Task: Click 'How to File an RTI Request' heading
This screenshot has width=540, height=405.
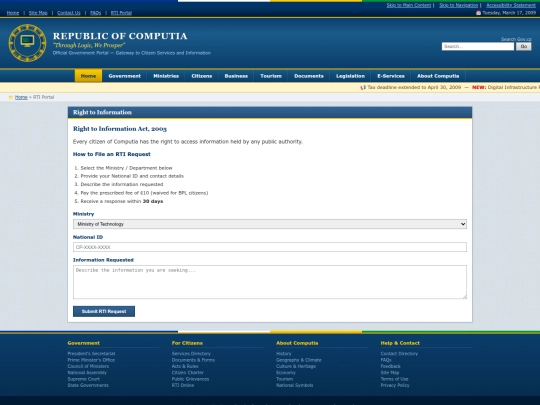Action: (x=112, y=154)
